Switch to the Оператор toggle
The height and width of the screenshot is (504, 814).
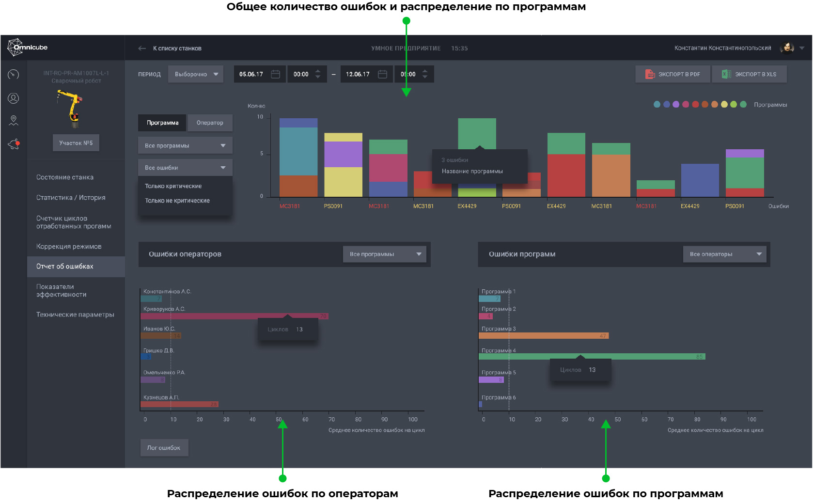click(210, 123)
